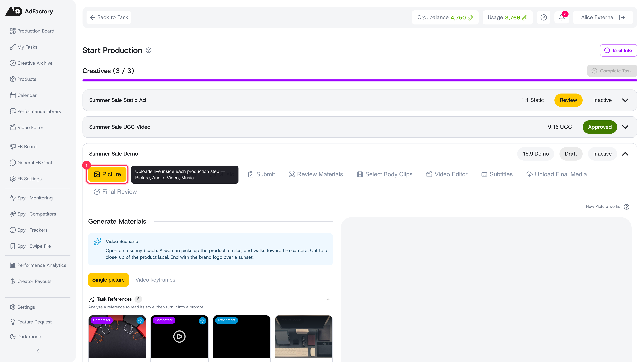Click Usage credits indicator
The image size is (644, 362).
click(507, 17)
